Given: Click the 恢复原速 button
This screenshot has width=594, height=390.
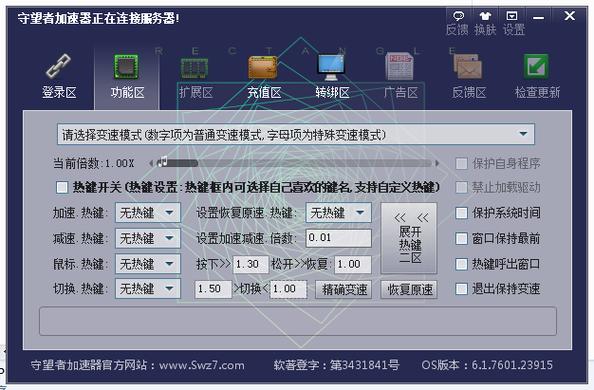Looking at the screenshot, I should pos(409,290).
